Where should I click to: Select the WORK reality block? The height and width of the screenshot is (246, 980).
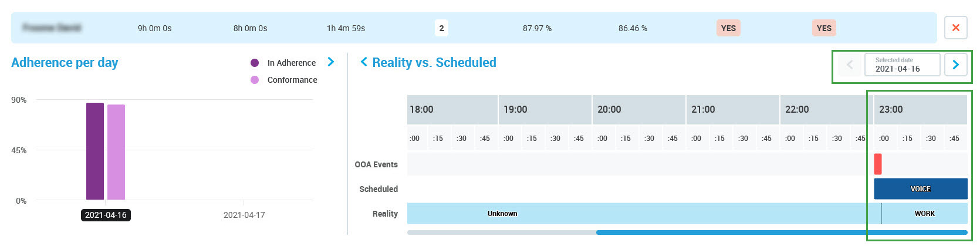coord(924,214)
